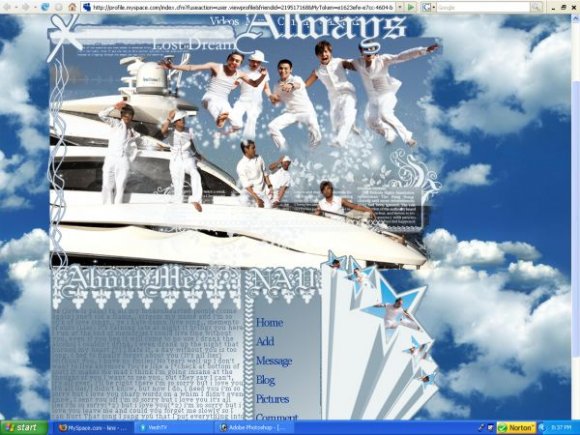
Task: Open the Windows Start menu
Action: [24, 428]
